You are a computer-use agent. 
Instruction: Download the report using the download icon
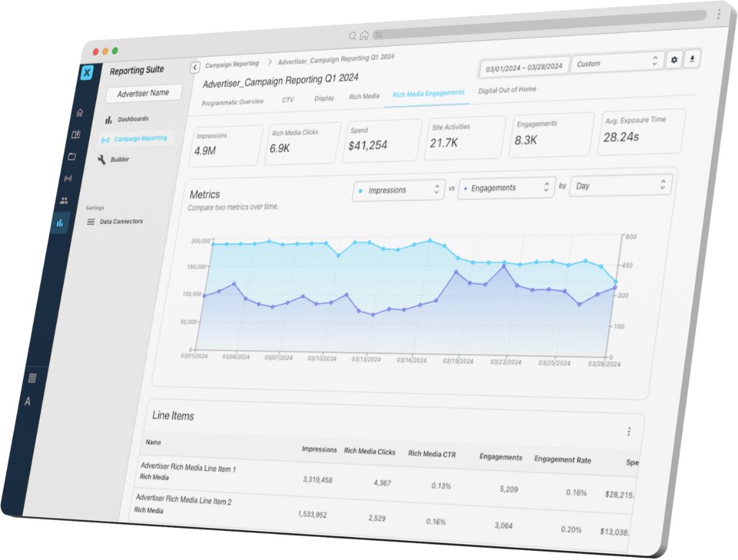coord(692,59)
